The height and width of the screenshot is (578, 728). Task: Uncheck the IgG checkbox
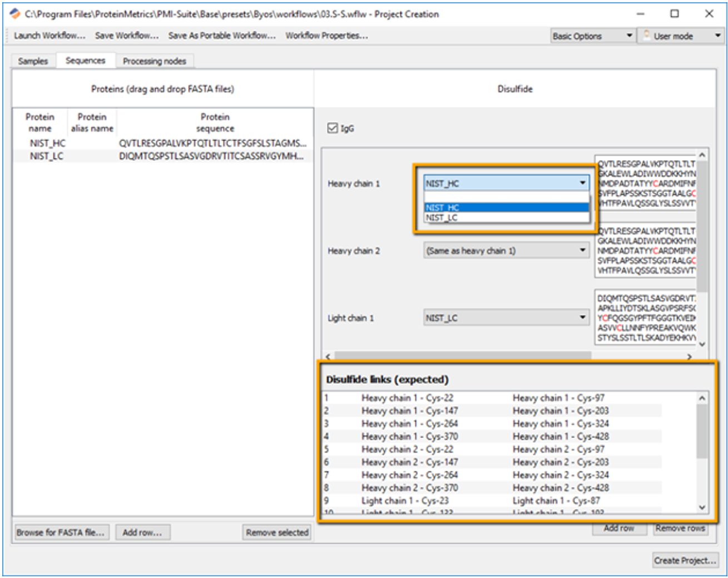333,128
